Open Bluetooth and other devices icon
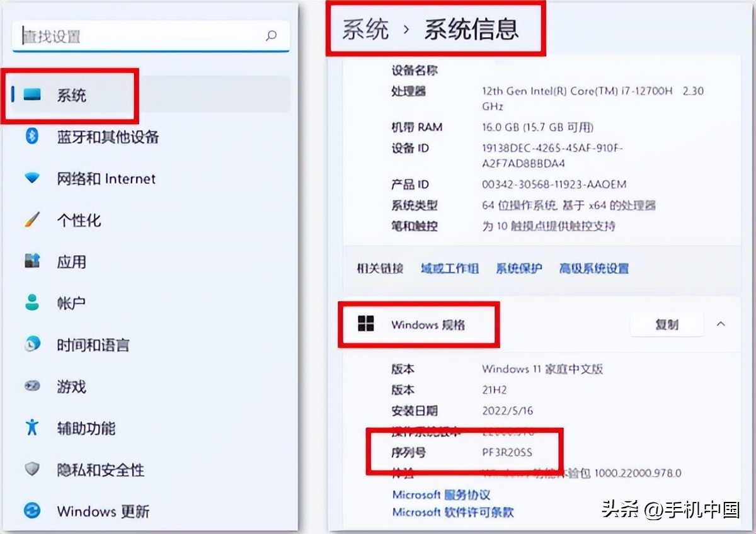756x534 pixels. [32, 136]
